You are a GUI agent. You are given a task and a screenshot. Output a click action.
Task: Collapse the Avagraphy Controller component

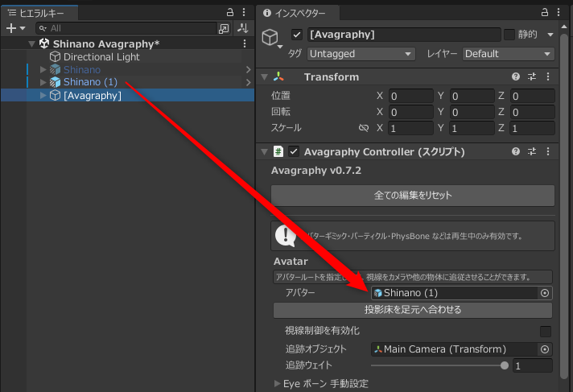(264, 151)
